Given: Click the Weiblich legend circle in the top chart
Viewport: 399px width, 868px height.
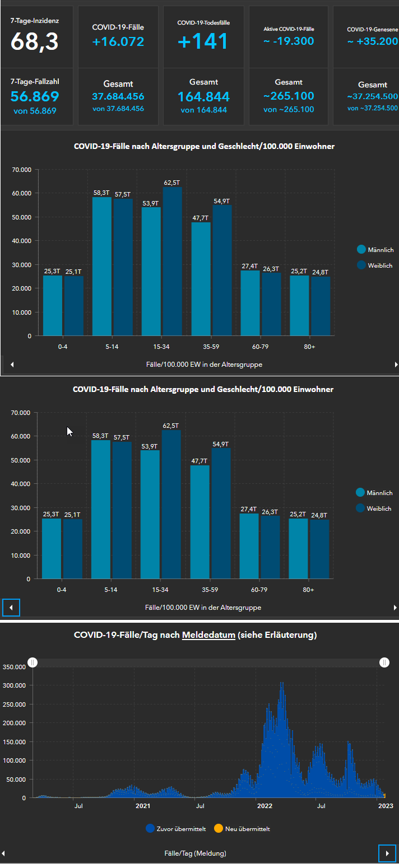Looking at the screenshot, I should (x=361, y=265).
